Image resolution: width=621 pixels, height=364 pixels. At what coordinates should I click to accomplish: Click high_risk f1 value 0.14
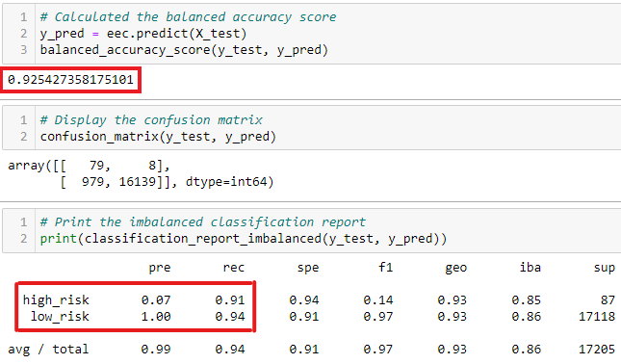tap(378, 300)
